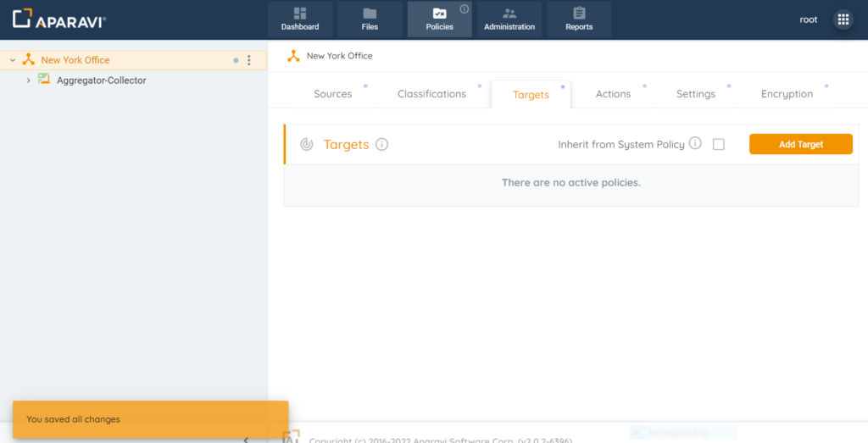Viewport: 868px width, 443px height.
Task: Dismiss the saved all changes notification
Action: [150, 419]
